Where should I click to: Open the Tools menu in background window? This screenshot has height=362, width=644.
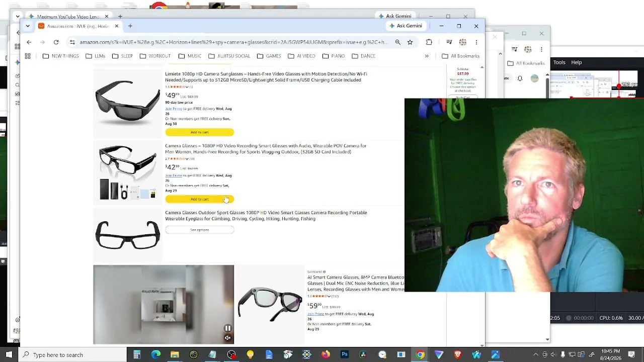point(559,62)
